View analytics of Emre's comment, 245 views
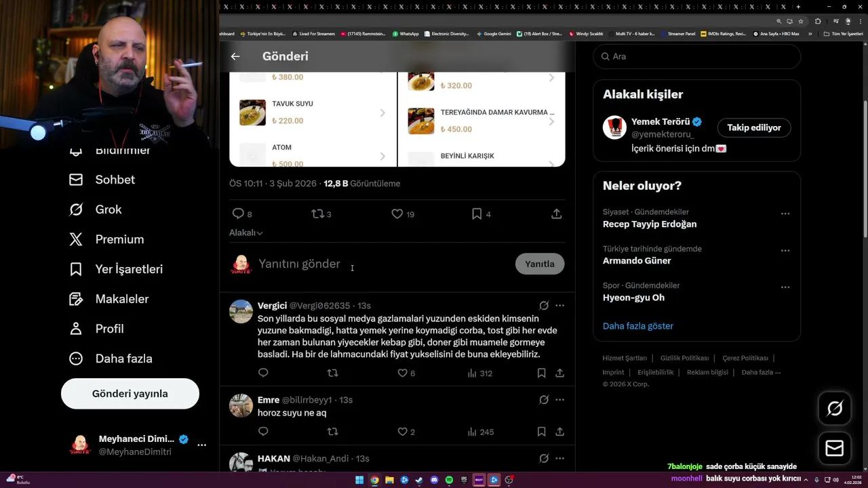The height and width of the screenshot is (488, 868). [480, 431]
